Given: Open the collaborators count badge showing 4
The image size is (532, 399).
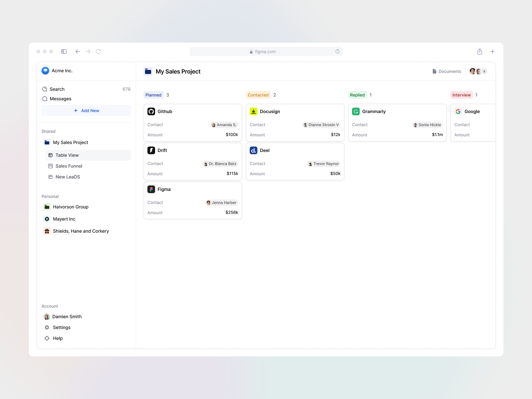Looking at the screenshot, I should pos(484,71).
